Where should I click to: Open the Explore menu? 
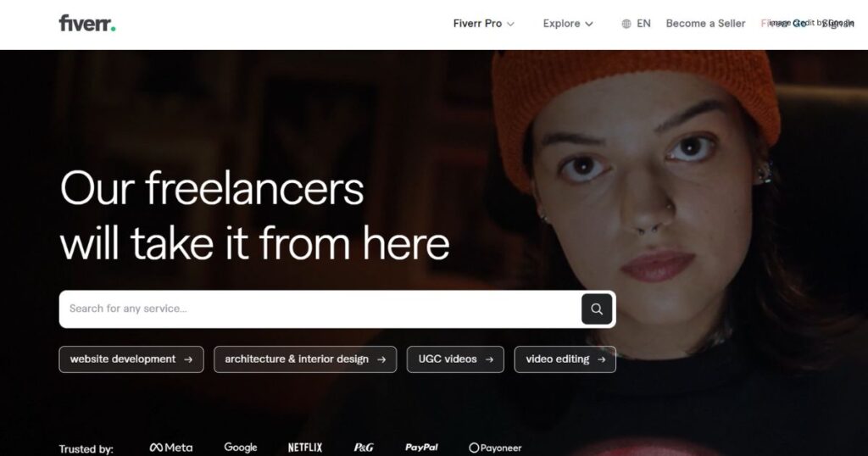(568, 23)
